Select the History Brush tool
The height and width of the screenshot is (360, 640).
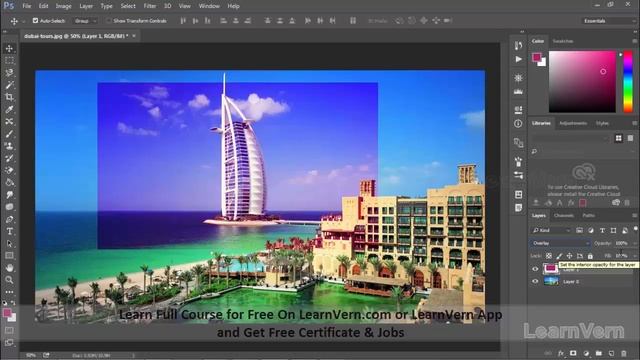9,158
